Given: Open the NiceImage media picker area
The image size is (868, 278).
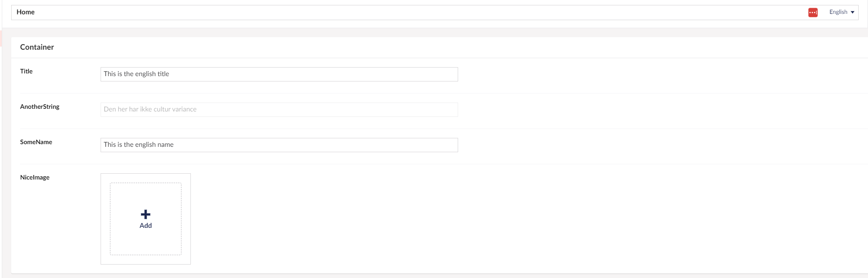Looking at the screenshot, I should coord(146,219).
